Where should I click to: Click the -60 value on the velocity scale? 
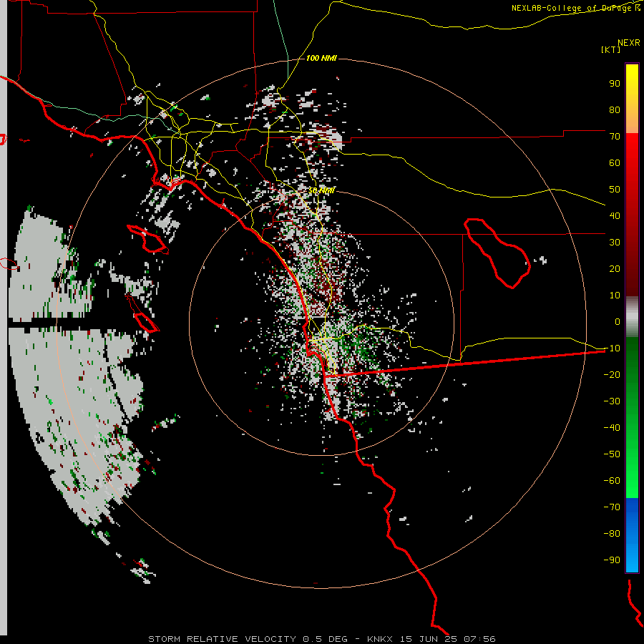[x=612, y=481]
